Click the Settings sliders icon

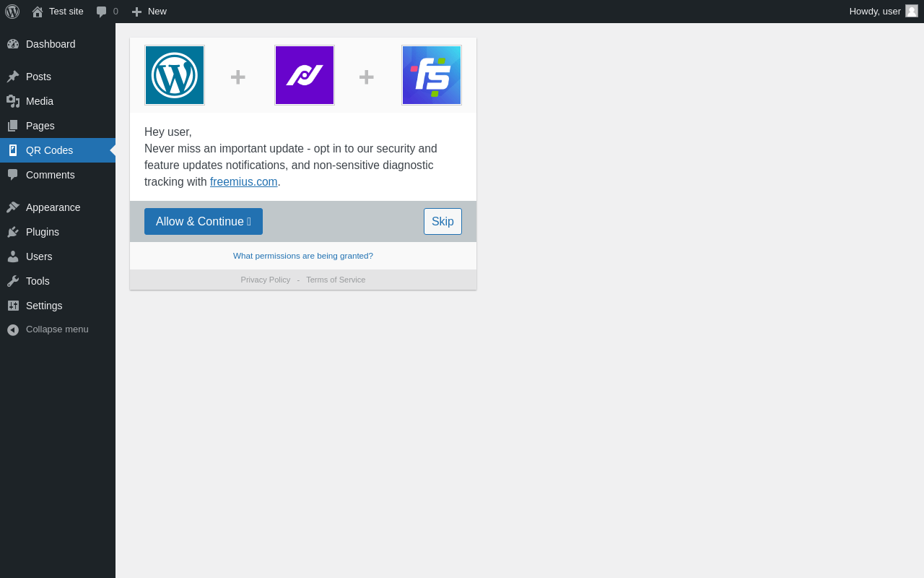coord(13,306)
